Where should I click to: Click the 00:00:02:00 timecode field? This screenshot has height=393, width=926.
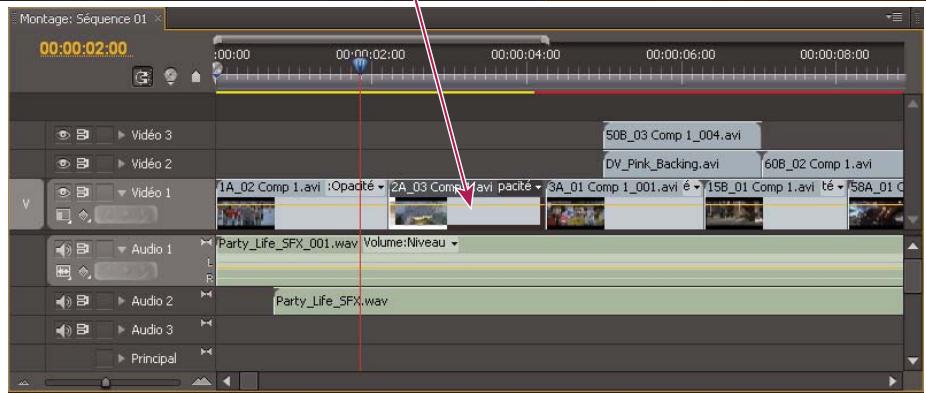click(83, 48)
